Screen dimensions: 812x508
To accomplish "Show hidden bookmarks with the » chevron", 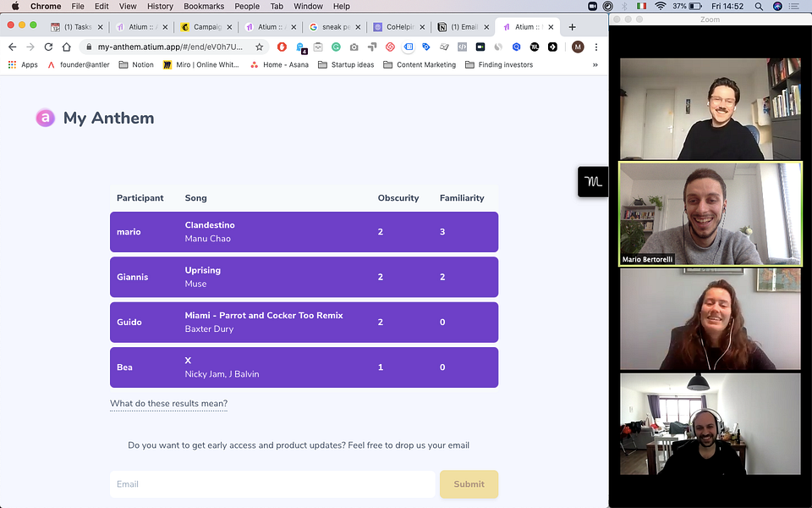I will 595,65.
